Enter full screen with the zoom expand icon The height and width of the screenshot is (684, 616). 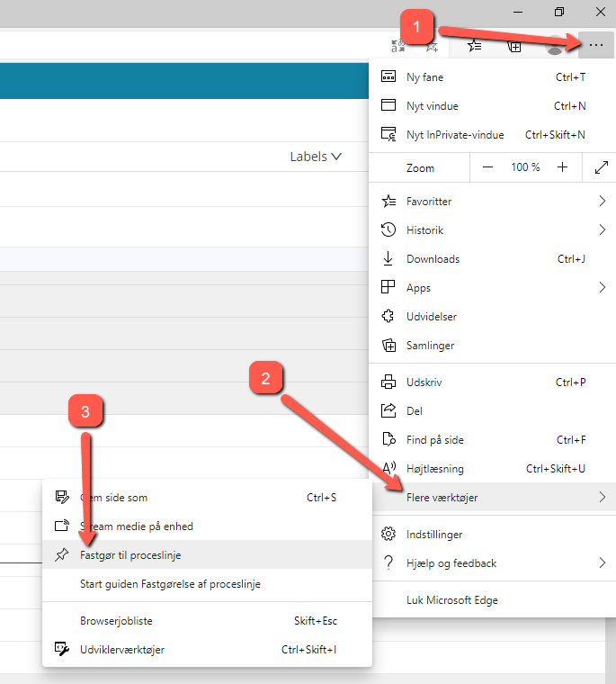pyautogui.click(x=602, y=167)
